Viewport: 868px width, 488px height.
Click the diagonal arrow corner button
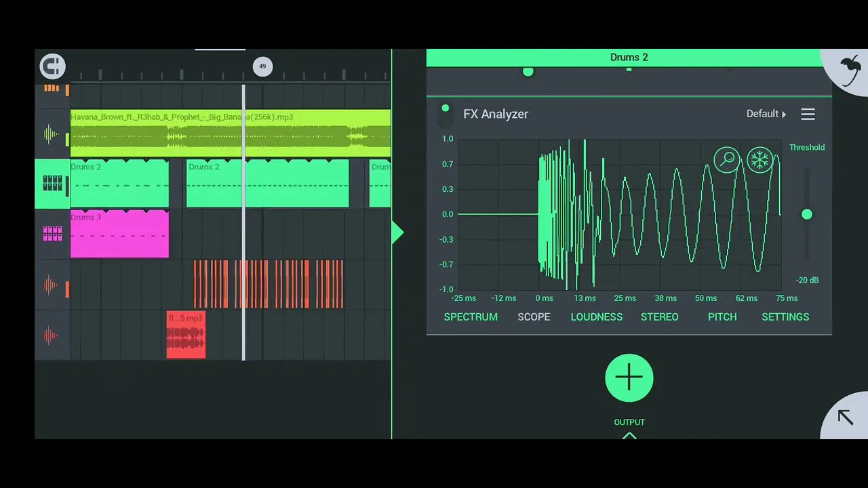click(845, 417)
